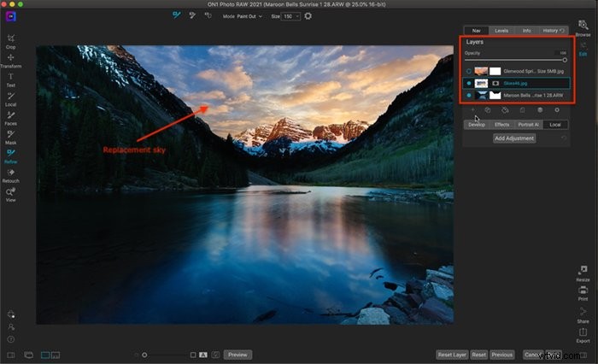Add a new layer with plus icon
The image size is (598, 364).
(x=473, y=110)
